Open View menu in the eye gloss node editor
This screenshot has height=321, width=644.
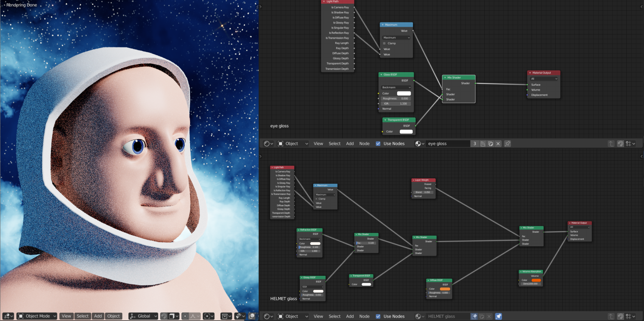tap(318, 144)
